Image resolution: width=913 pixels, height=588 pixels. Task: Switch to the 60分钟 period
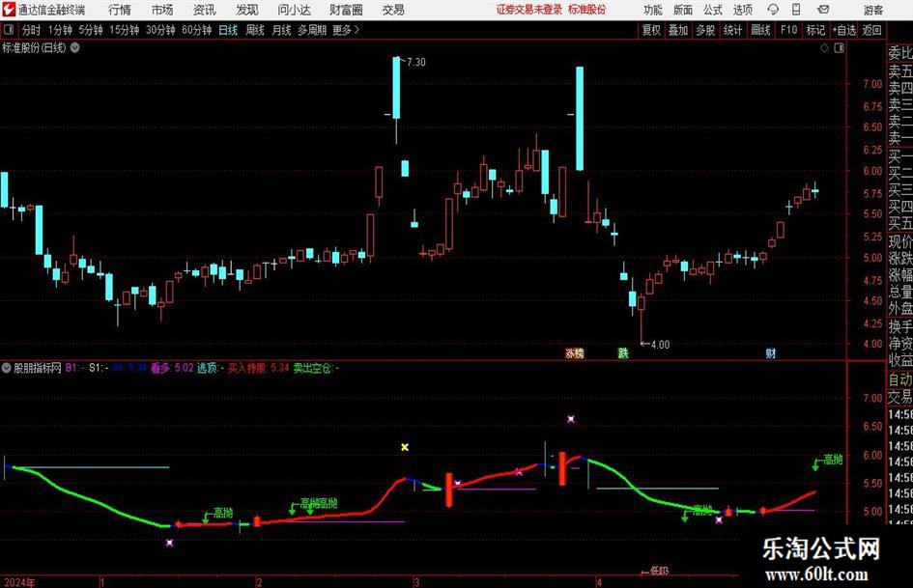(197, 30)
